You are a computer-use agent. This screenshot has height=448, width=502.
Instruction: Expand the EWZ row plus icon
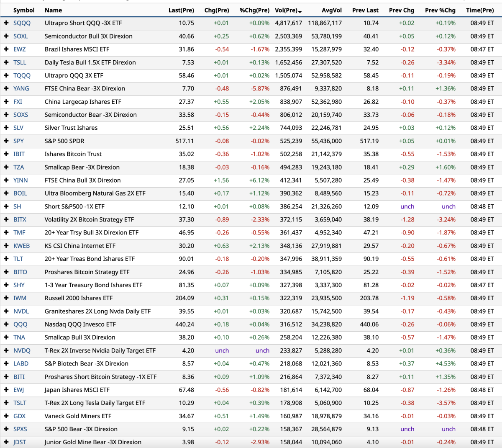(x=6, y=49)
